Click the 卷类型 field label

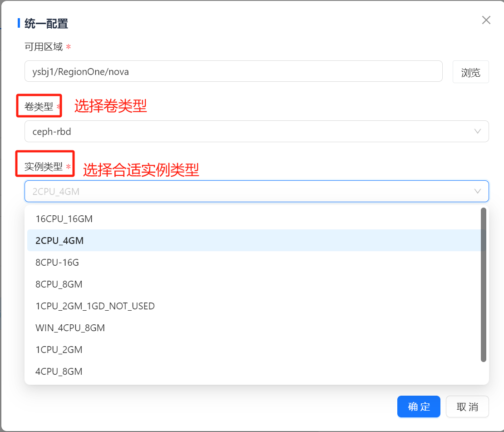click(x=39, y=107)
